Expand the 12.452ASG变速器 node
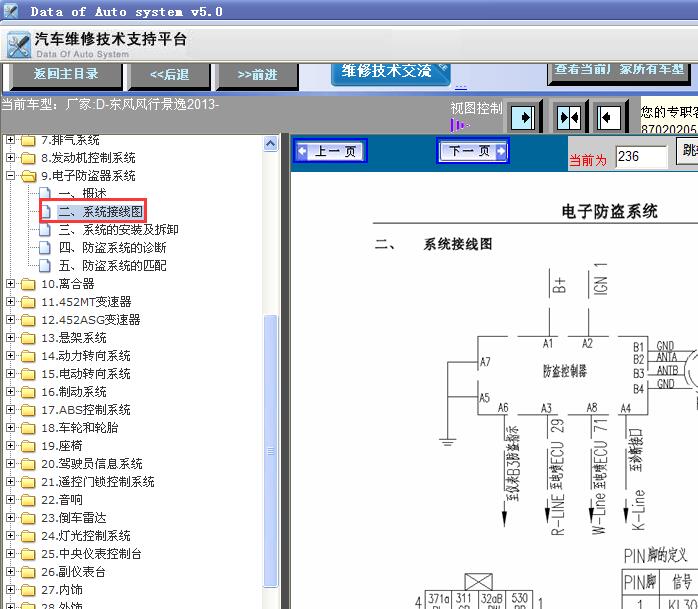The height and width of the screenshot is (609, 698). point(10,319)
